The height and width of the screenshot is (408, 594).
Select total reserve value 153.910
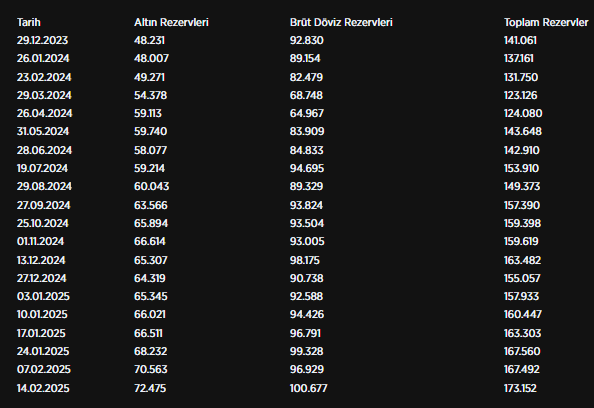coord(521,168)
